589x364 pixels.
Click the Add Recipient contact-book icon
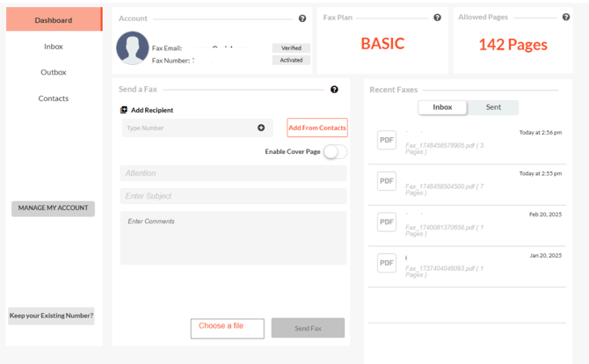point(124,110)
